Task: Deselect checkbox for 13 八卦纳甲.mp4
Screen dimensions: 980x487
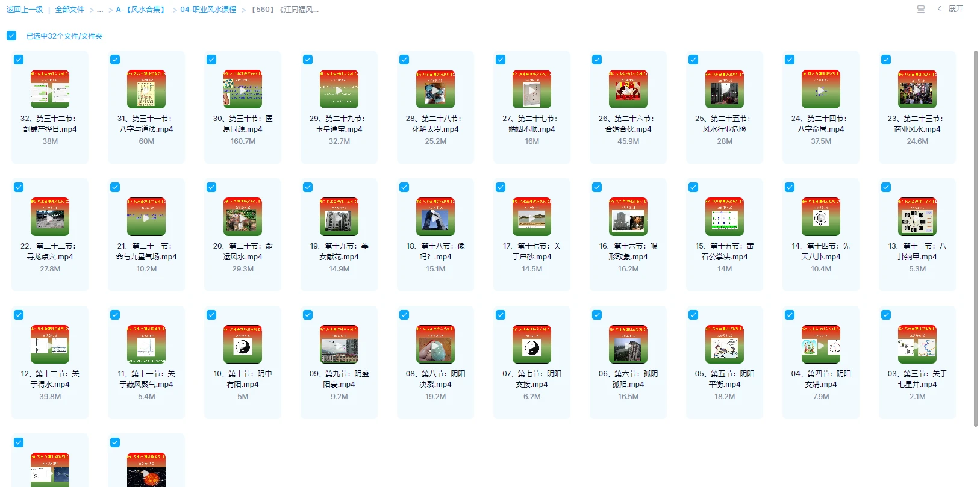Action: tap(886, 187)
